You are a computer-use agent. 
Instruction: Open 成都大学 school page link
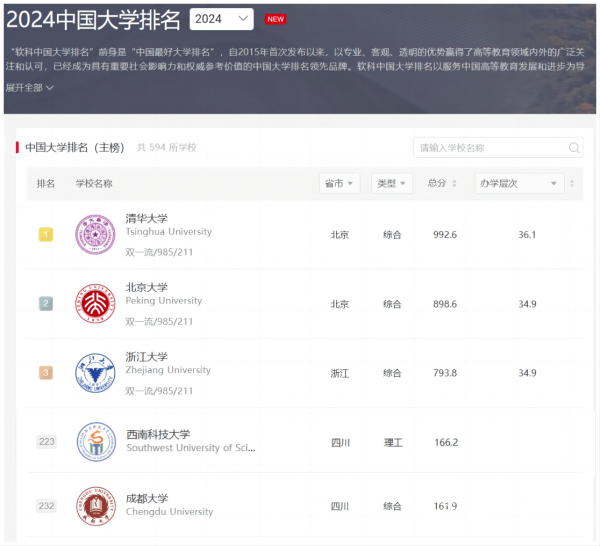pyautogui.click(x=147, y=499)
